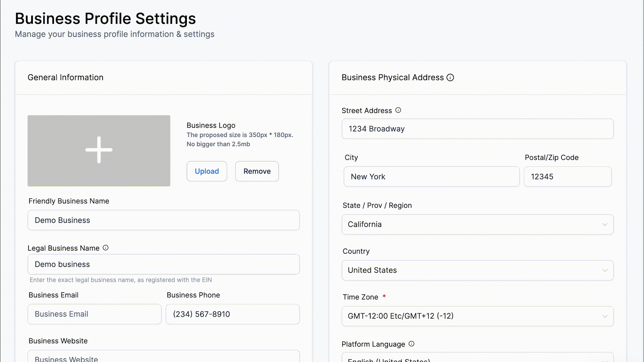This screenshot has width=644, height=362.
Task: Click the Upload logo button
Action: [x=207, y=171]
